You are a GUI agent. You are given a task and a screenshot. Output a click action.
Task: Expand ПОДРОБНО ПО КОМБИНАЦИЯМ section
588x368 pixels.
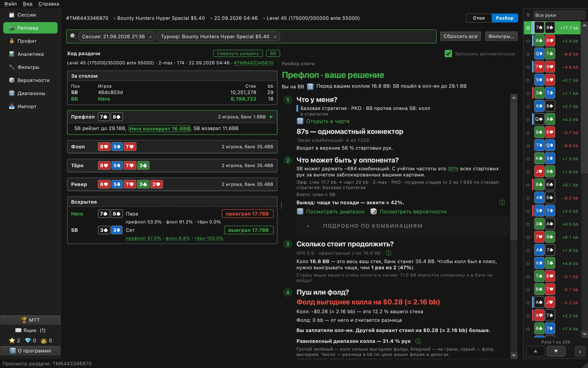pyautogui.click(x=402, y=226)
